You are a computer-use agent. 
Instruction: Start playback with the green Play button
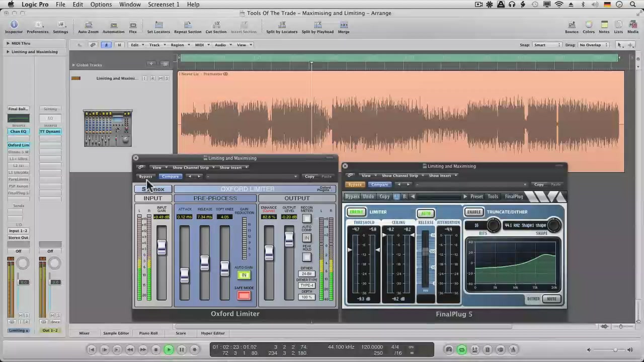tap(169, 349)
